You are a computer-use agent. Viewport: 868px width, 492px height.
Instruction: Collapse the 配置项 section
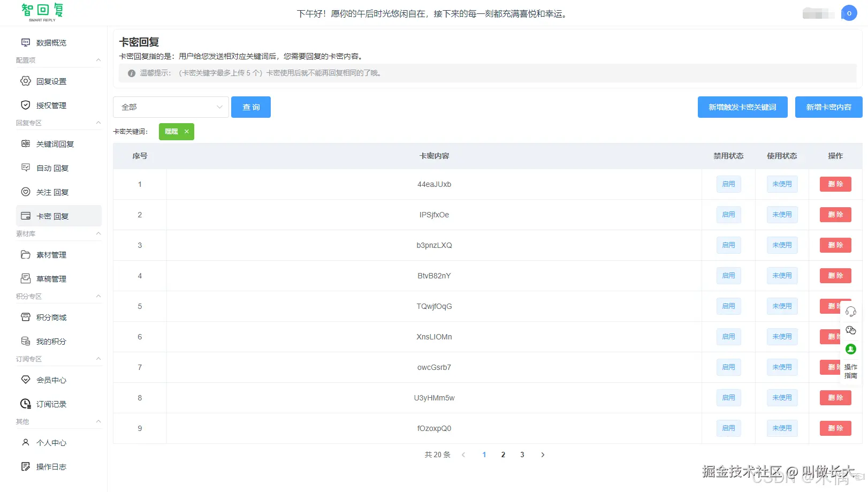(98, 60)
